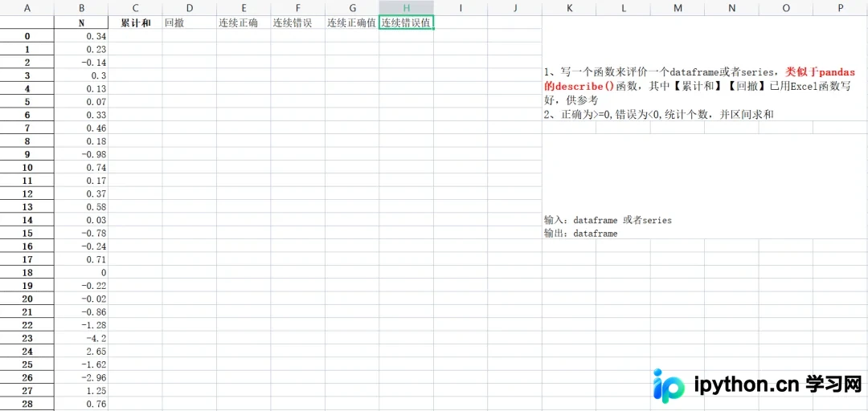Select highlighted column header H
Image resolution: width=868 pixels, height=411 pixels.
pyautogui.click(x=407, y=8)
